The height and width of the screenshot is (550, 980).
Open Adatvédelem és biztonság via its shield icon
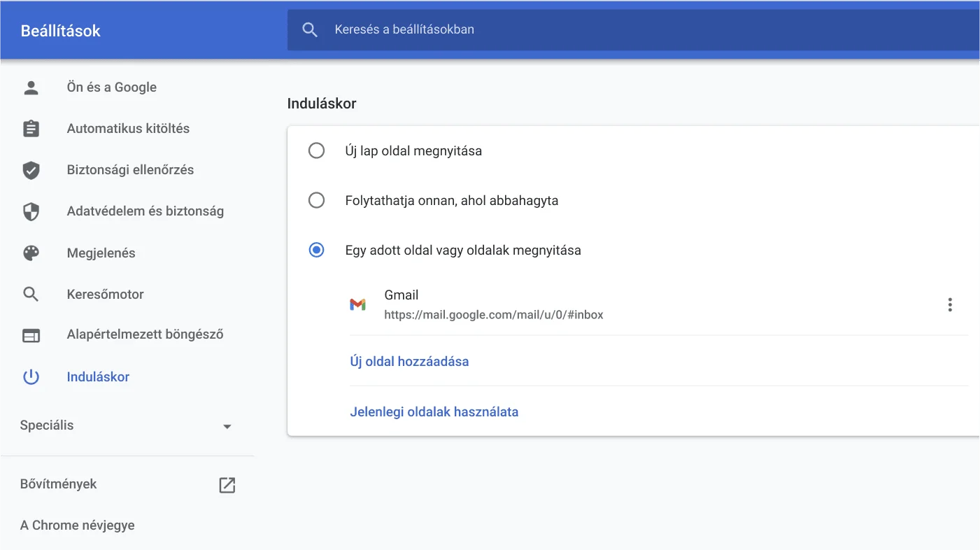[x=31, y=211]
